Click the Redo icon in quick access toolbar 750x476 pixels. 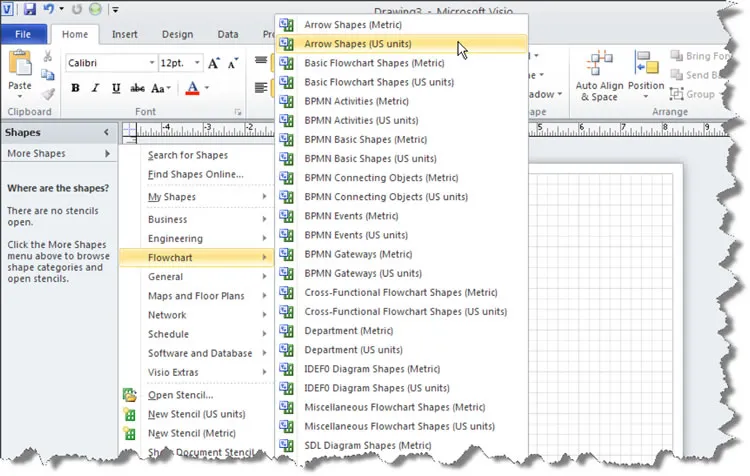(x=77, y=9)
